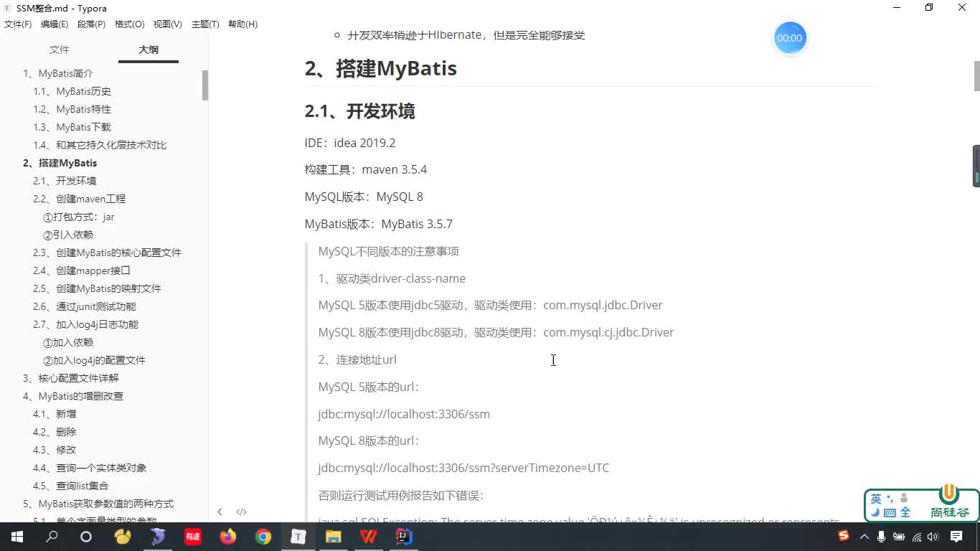Launch Firefox from taskbar
Viewport: 980px width, 551px height.
pos(228,537)
